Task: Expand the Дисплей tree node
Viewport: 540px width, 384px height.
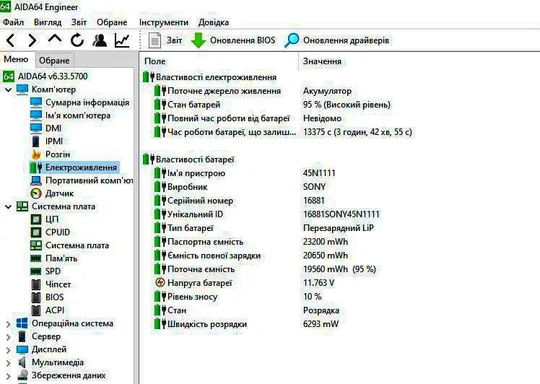Action: (8, 350)
